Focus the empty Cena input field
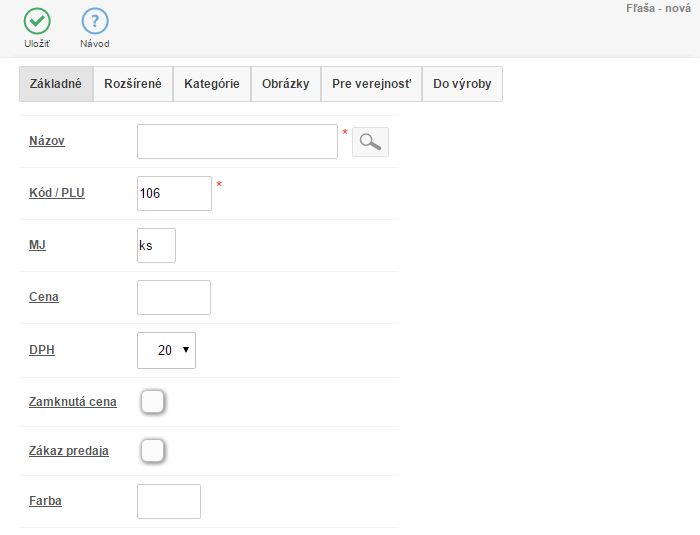This screenshot has height=535, width=700. coord(173,297)
